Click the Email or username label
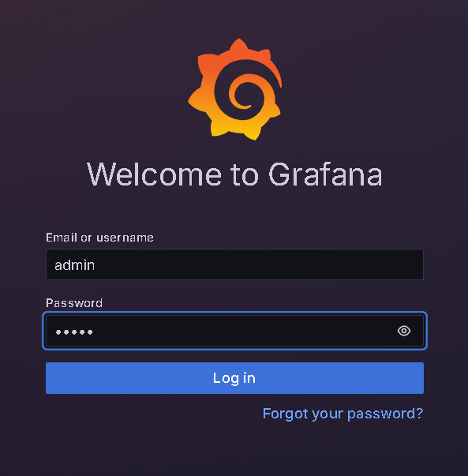This screenshot has height=476, width=468. pyautogui.click(x=99, y=238)
